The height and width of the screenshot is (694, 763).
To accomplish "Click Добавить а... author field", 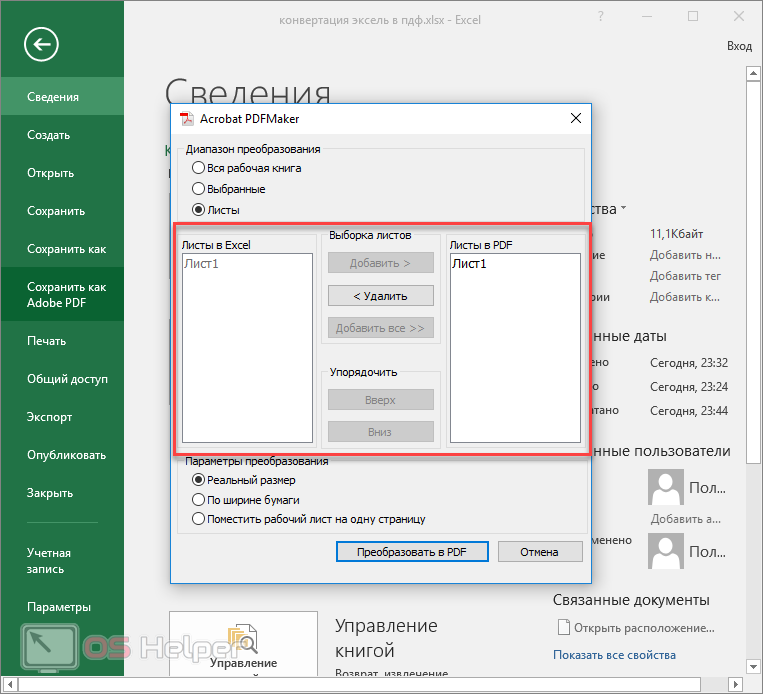I will (686, 519).
